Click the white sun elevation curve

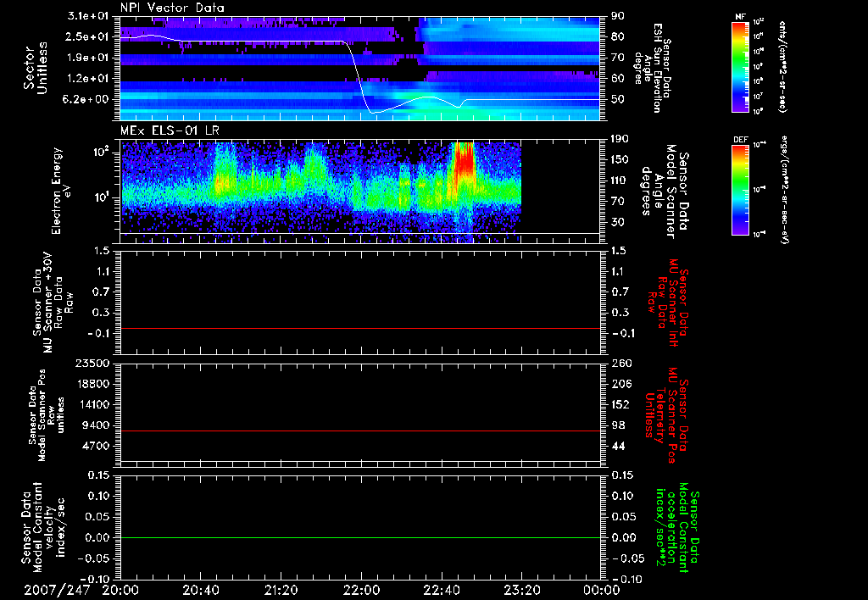pos(359,75)
